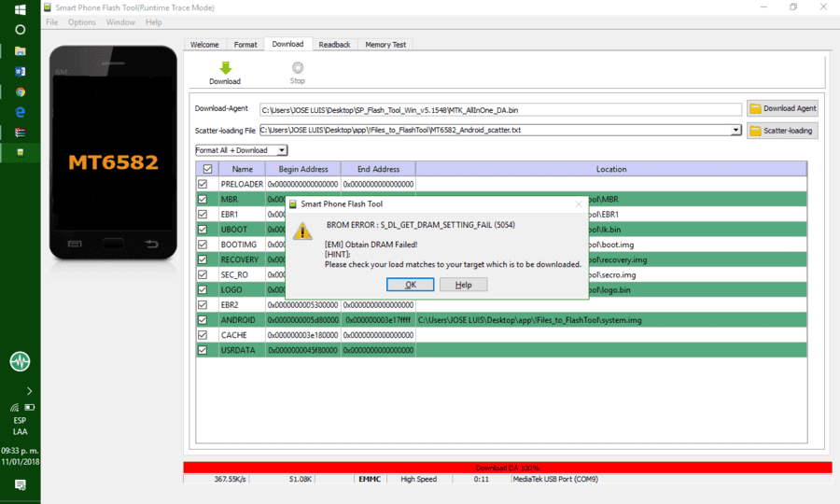Open File Explorer from the taskbar
The height and width of the screenshot is (504, 840).
(x=21, y=51)
